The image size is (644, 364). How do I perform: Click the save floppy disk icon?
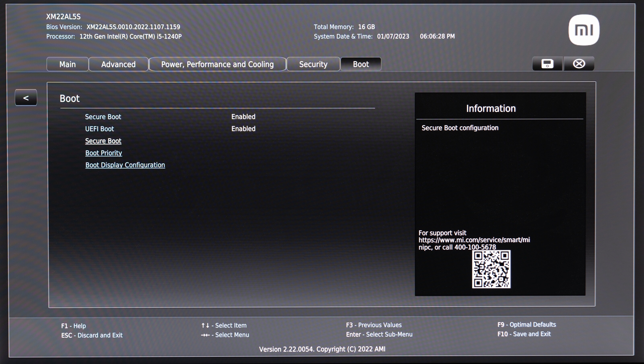point(547,64)
